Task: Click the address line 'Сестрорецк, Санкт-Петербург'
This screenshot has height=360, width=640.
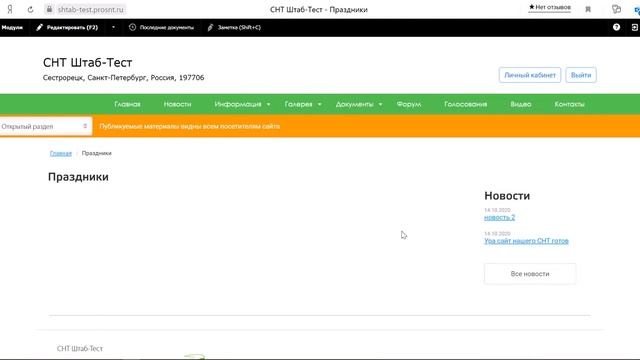Action: coord(124,78)
